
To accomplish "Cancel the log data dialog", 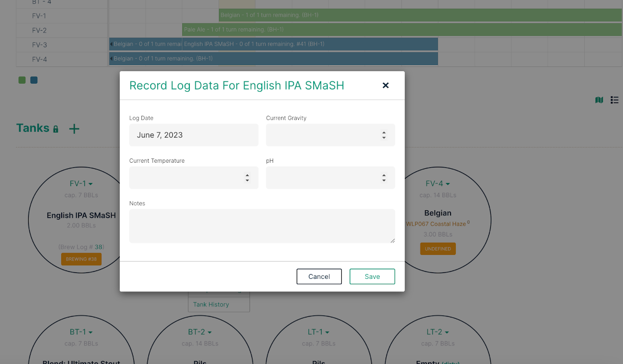I will pyautogui.click(x=319, y=277).
